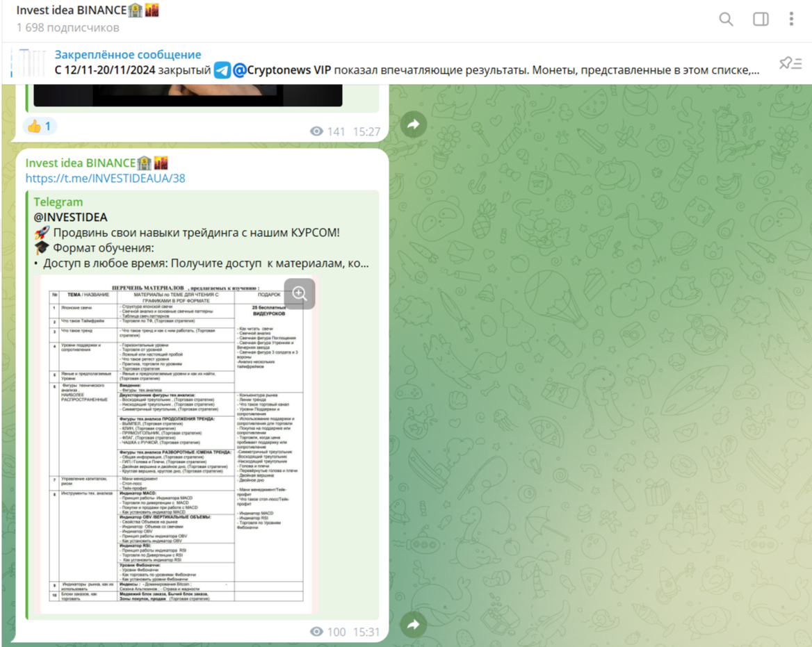Click the 100 views counter on 15:31 post
The height and width of the screenshot is (647, 812).
tap(328, 632)
